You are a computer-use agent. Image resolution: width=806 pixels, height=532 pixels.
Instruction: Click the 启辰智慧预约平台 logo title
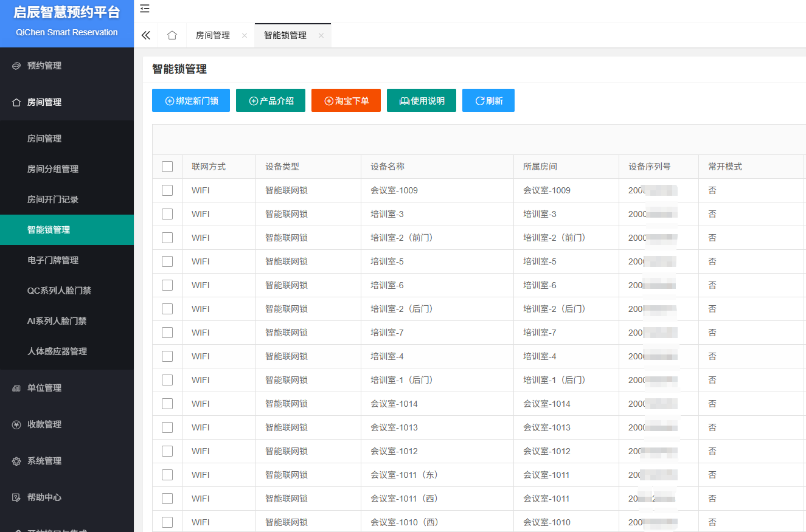point(67,13)
